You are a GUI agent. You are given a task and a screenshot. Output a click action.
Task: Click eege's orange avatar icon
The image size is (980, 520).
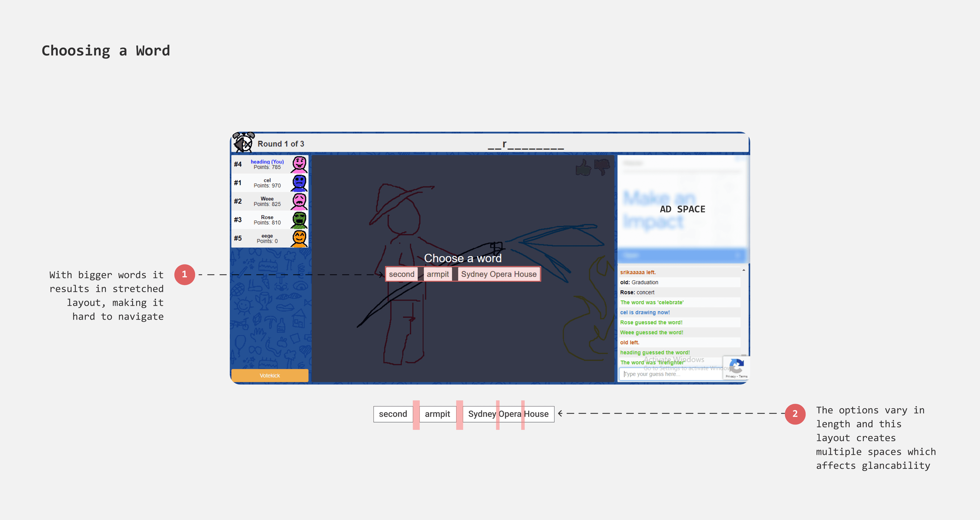tap(299, 238)
